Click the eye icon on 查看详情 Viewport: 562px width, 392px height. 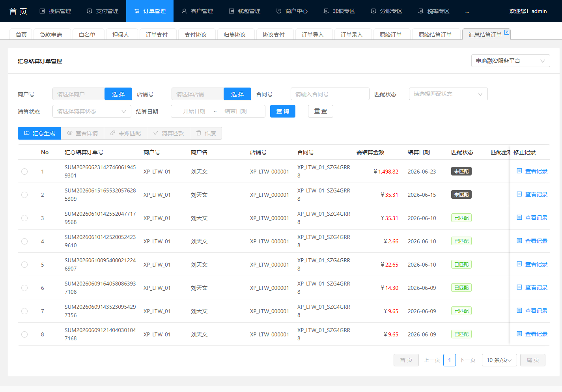pos(70,133)
